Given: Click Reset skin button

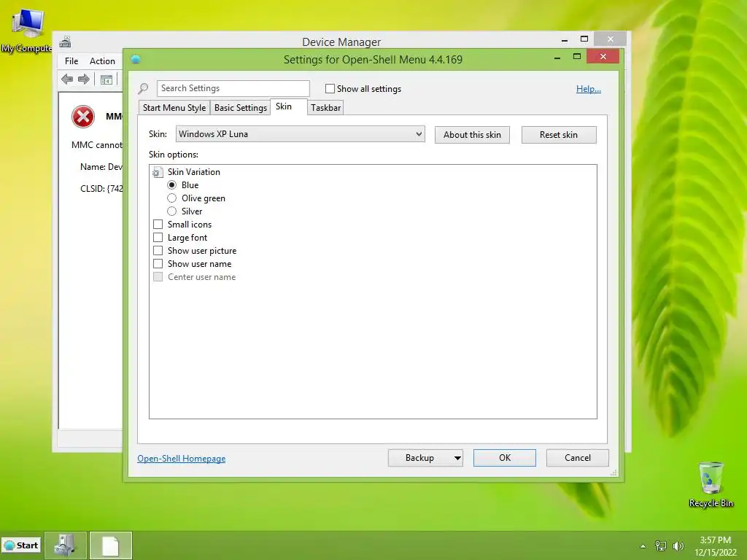Looking at the screenshot, I should coord(559,135).
